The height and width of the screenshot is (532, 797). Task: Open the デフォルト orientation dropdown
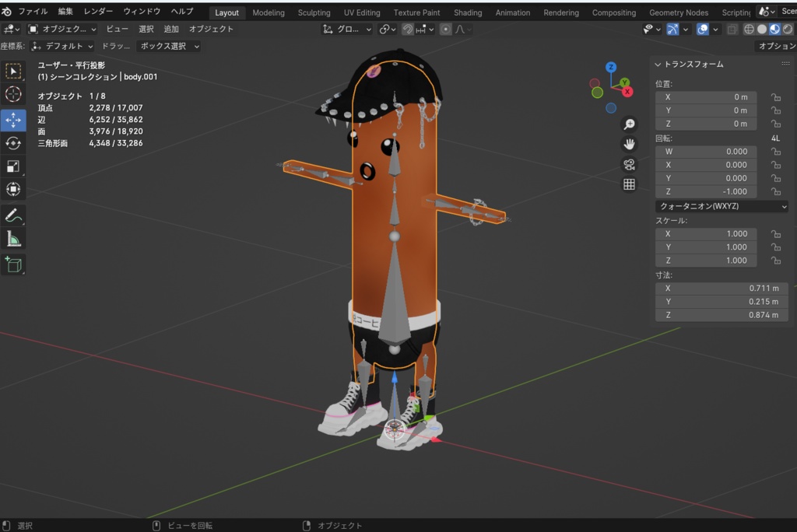tap(62, 46)
